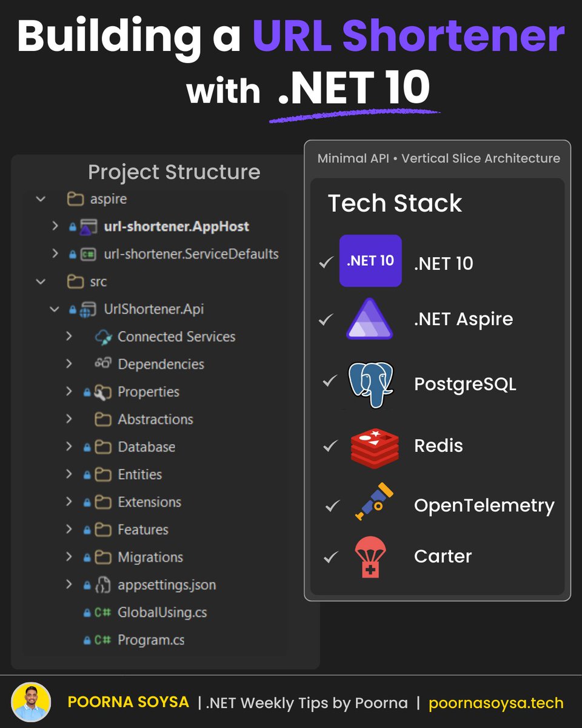Click the GlobalUsing.cs C# file icon
The width and height of the screenshot is (582, 728).
(102, 613)
